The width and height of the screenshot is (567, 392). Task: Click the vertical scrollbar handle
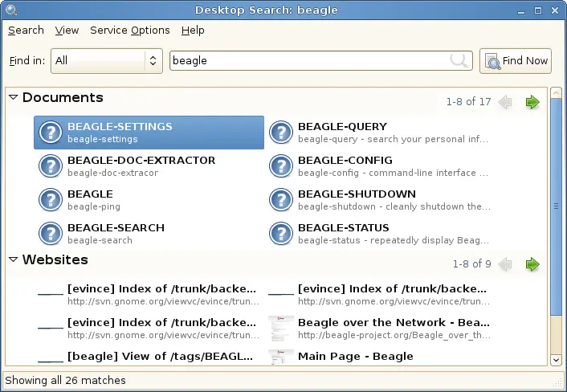556,206
